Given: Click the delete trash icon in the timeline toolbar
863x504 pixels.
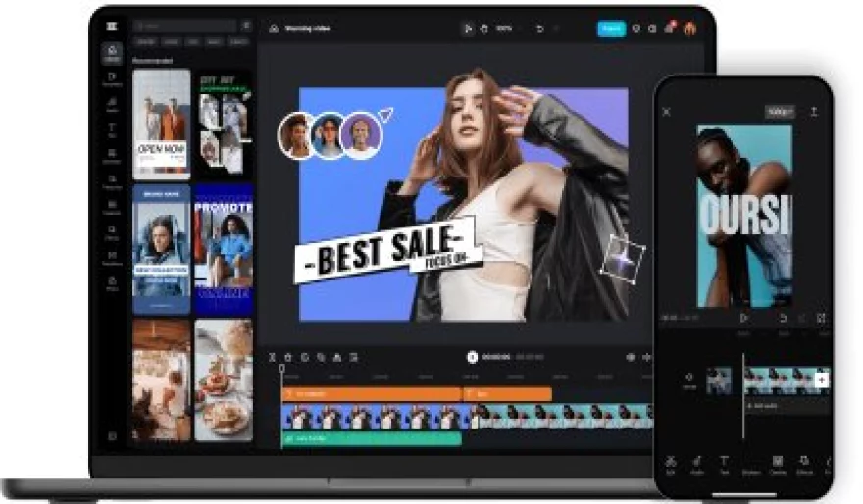Looking at the screenshot, I should pyautogui.click(x=288, y=357).
